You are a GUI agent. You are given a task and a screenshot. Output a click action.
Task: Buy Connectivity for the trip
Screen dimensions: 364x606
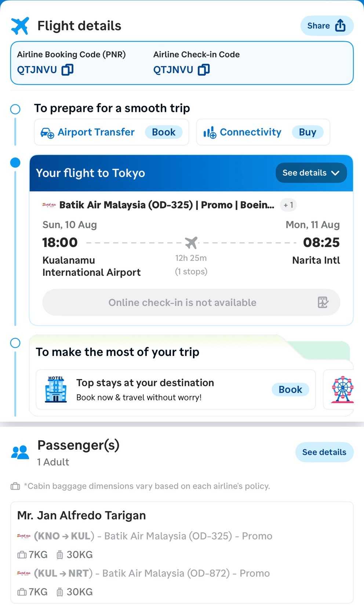point(307,132)
